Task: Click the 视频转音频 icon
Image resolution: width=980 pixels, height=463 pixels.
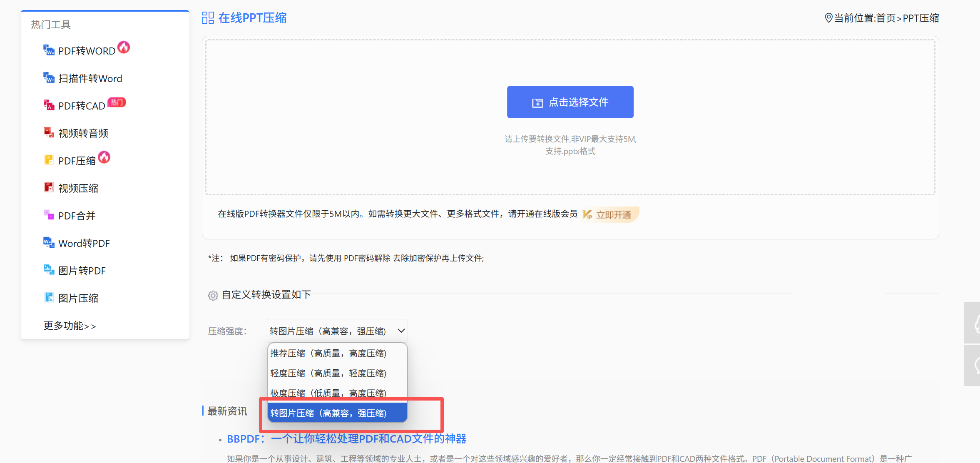Action: [x=49, y=133]
